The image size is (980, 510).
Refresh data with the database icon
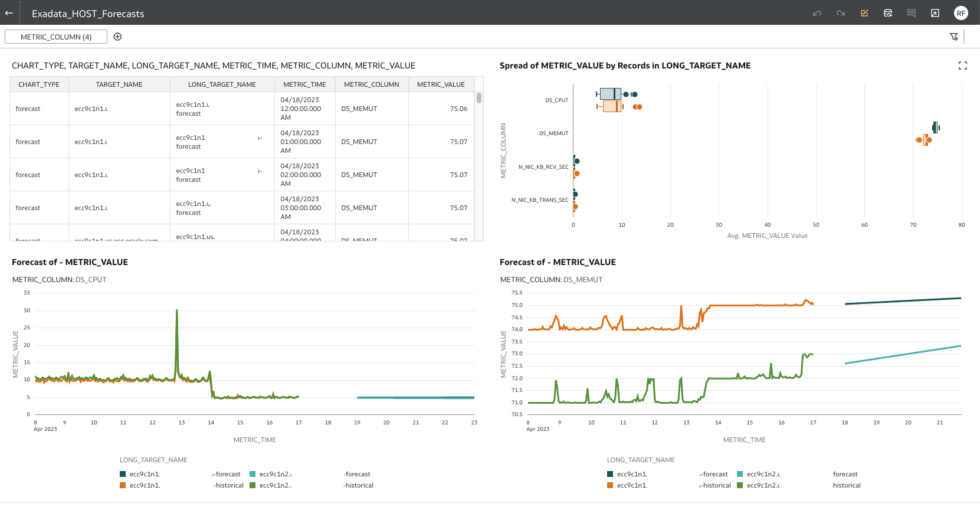point(888,13)
